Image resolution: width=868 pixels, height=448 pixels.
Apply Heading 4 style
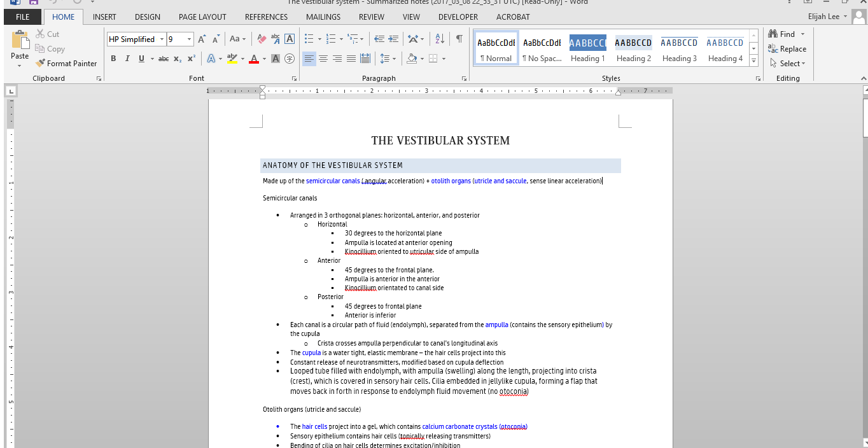725,49
